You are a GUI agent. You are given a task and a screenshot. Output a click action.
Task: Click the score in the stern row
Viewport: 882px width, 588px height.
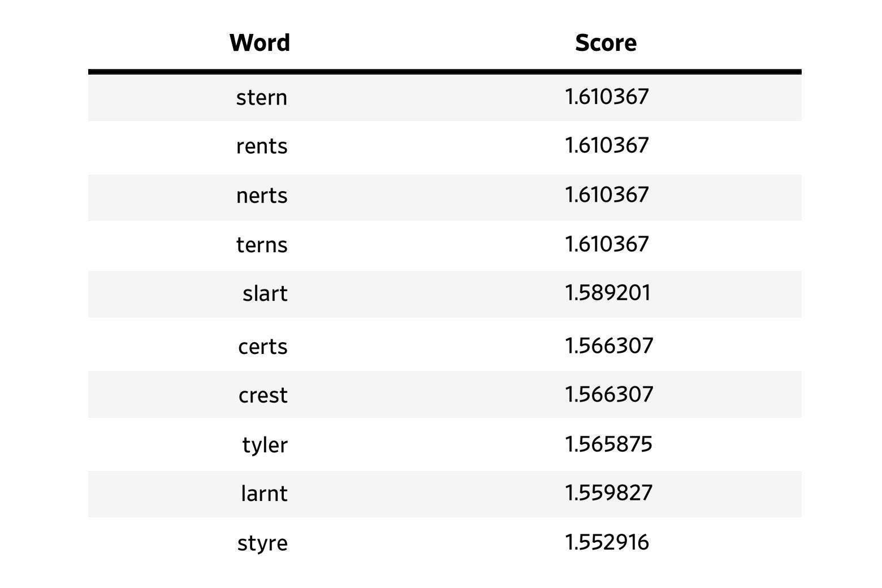click(607, 97)
